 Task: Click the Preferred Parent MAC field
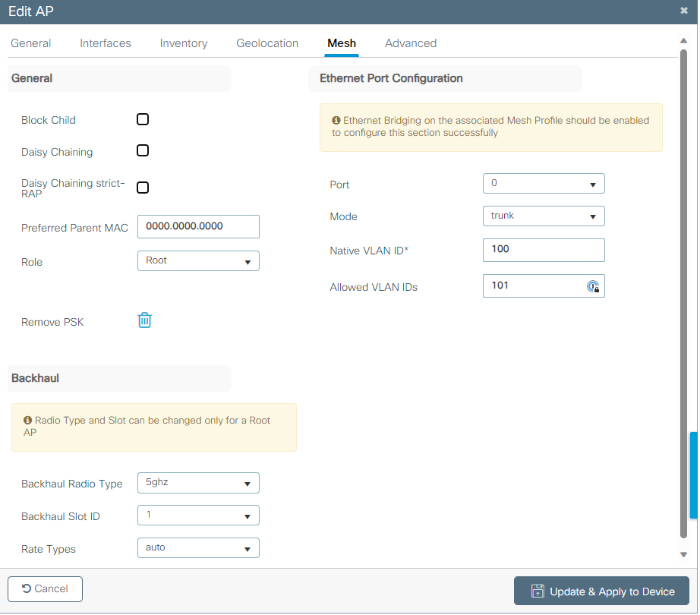pos(199,227)
